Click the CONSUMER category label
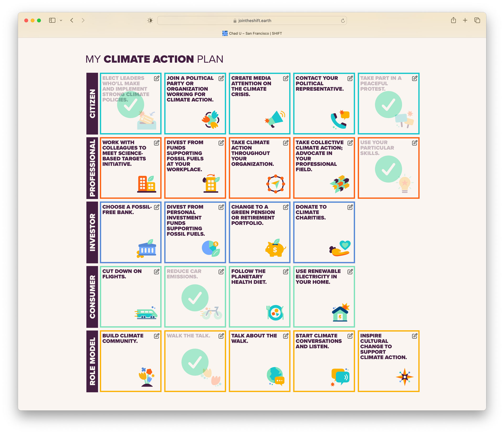This screenshot has width=504, height=434. tap(92, 297)
